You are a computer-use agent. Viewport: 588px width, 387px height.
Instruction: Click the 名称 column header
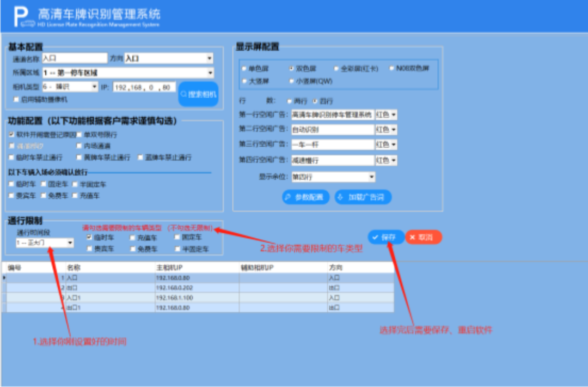[x=110, y=268]
